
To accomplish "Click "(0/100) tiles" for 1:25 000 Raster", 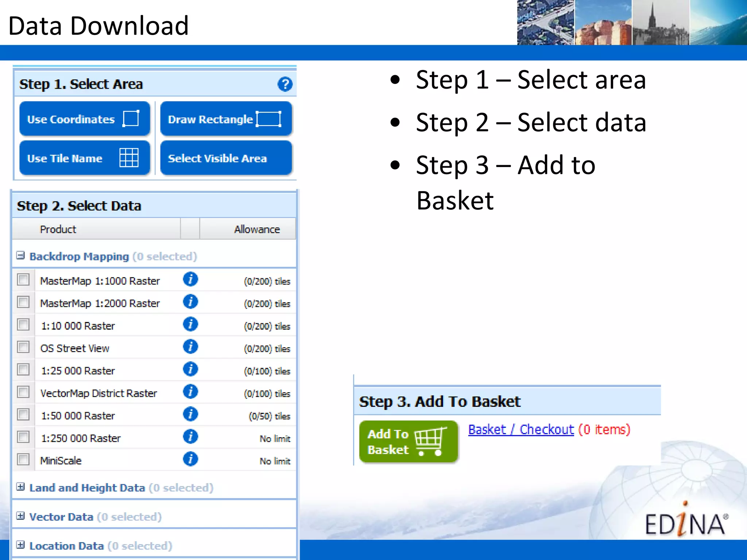I will click(x=267, y=371).
